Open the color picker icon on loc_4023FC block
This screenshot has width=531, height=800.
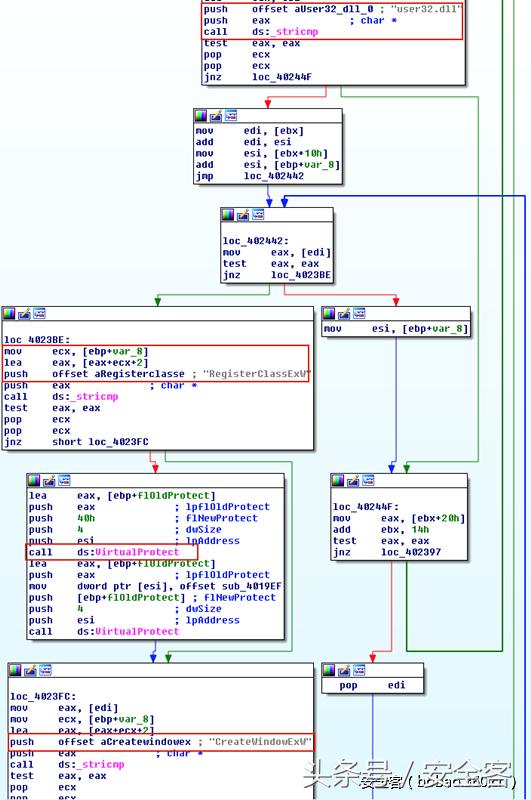pos(15,670)
